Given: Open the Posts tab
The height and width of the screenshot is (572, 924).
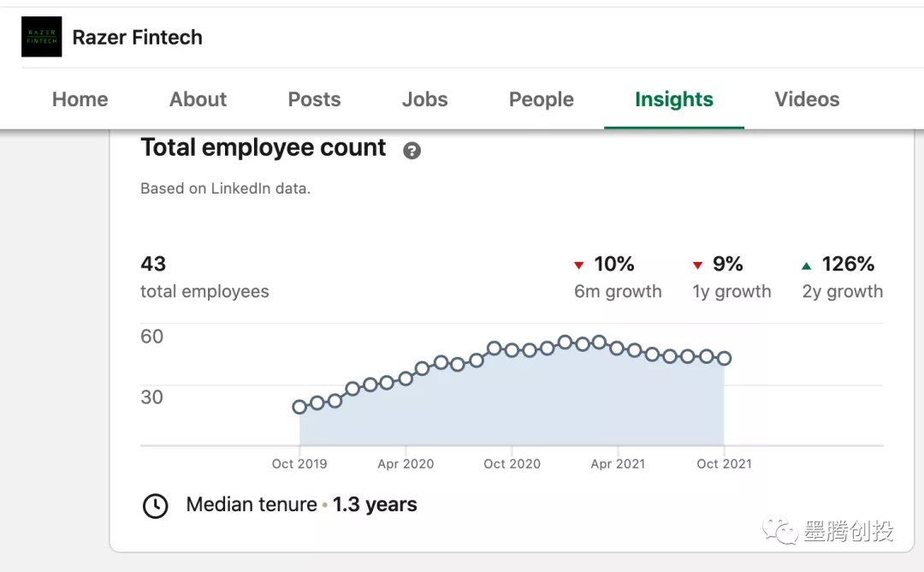Looking at the screenshot, I should click(314, 99).
